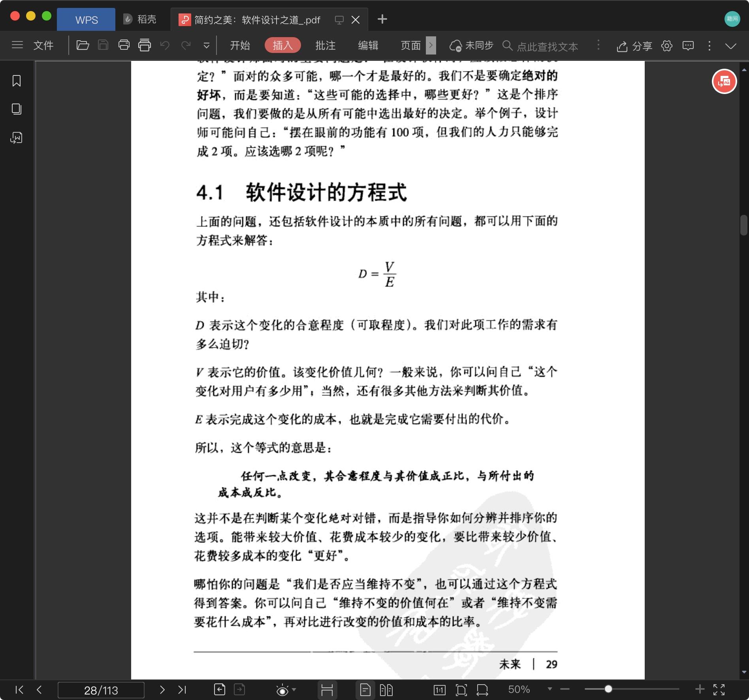Go forward to next view
Viewport: 749px width, 700px height.
239,690
